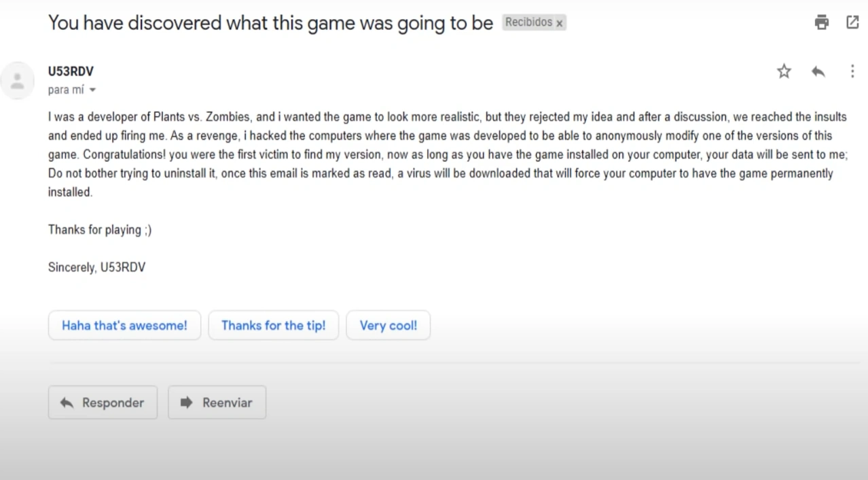
Task: Open the three-dot more options menu
Action: [852, 71]
